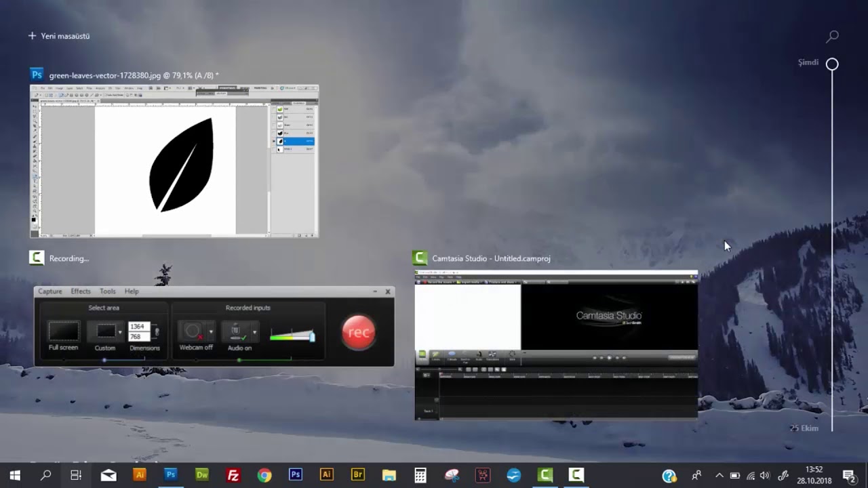868x488 pixels.
Task: Click Camtasia Studio - Untitled.camproj title
Action: click(492, 258)
